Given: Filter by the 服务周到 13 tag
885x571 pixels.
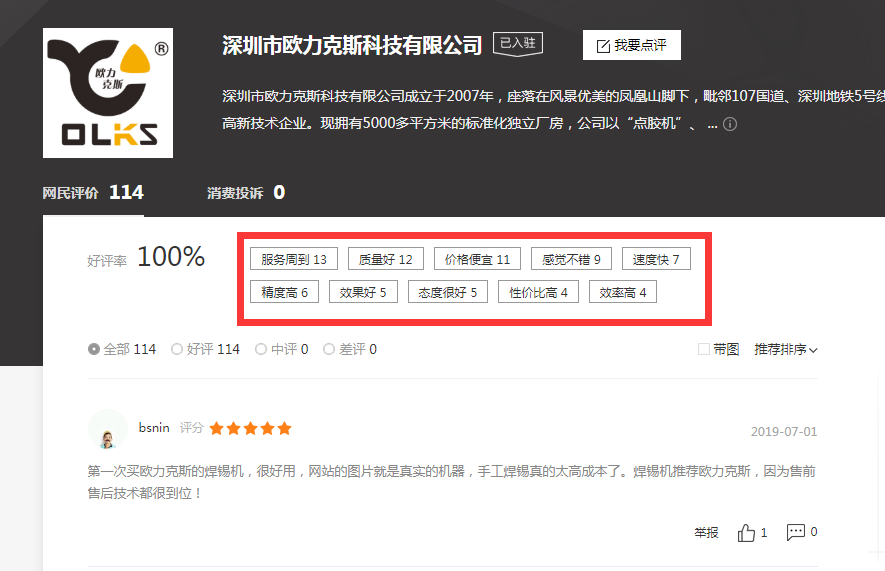Looking at the screenshot, I should pyautogui.click(x=294, y=260).
